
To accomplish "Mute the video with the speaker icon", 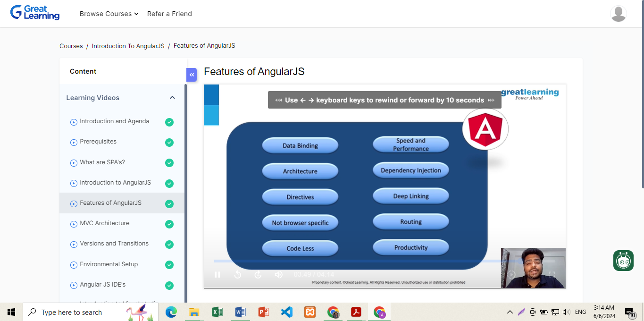I will click(x=279, y=275).
